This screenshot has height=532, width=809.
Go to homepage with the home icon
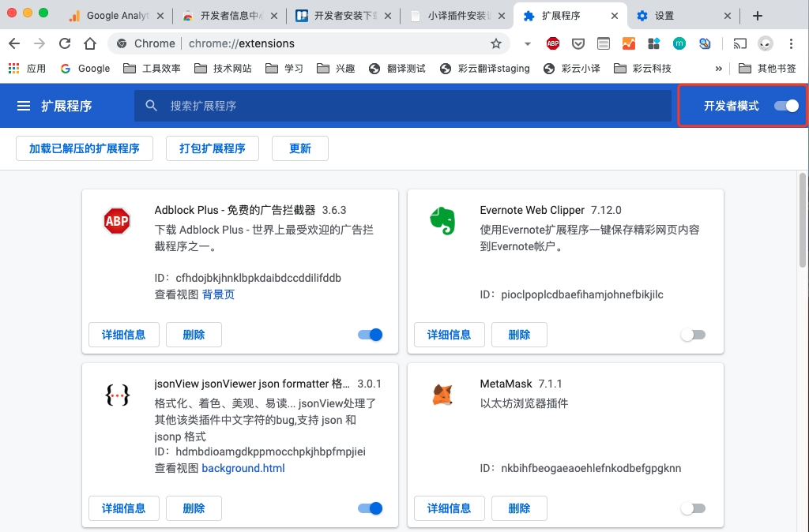click(90, 44)
